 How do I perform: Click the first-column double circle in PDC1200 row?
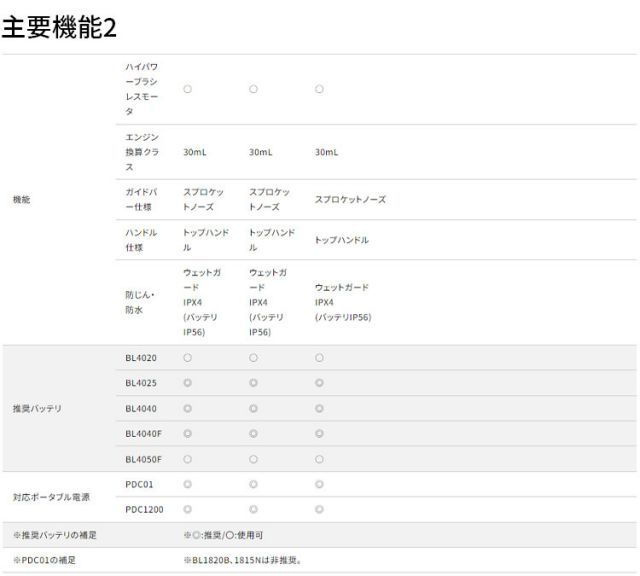click(x=188, y=510)
